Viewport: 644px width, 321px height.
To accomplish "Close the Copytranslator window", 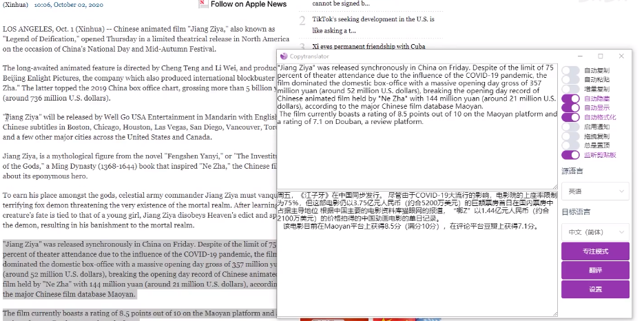I will click(x=621, y=56).
